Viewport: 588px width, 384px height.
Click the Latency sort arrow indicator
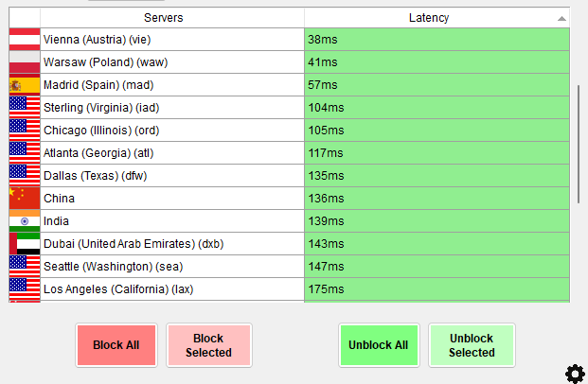pos(561,18)
